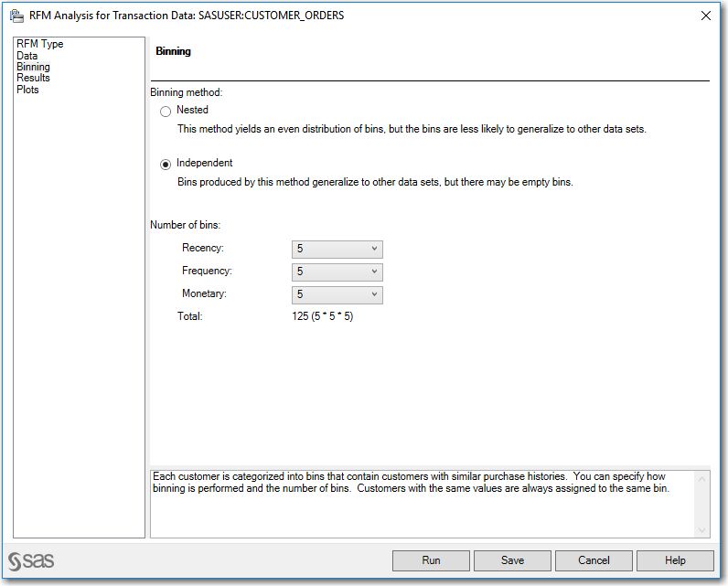This screenshot has width=728, height=586.
Task: Click the Independent method description text
Action: pyautogui.click(x=375, y=182)
